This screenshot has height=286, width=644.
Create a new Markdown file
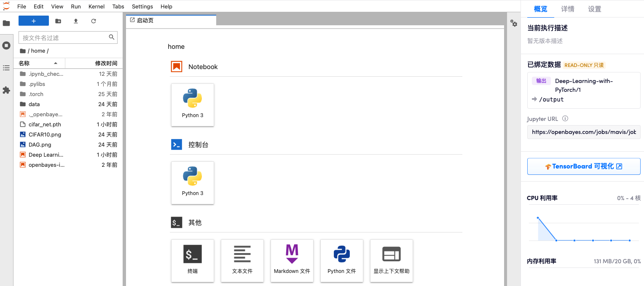[292, 260]
